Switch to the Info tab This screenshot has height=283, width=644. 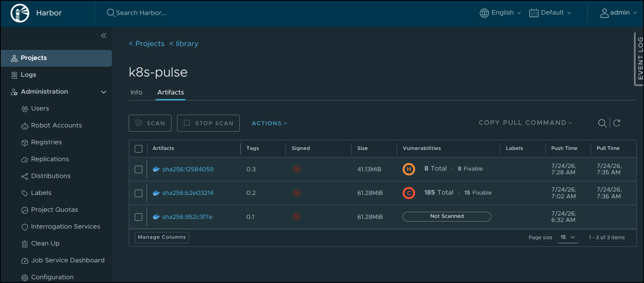[136, 92]
